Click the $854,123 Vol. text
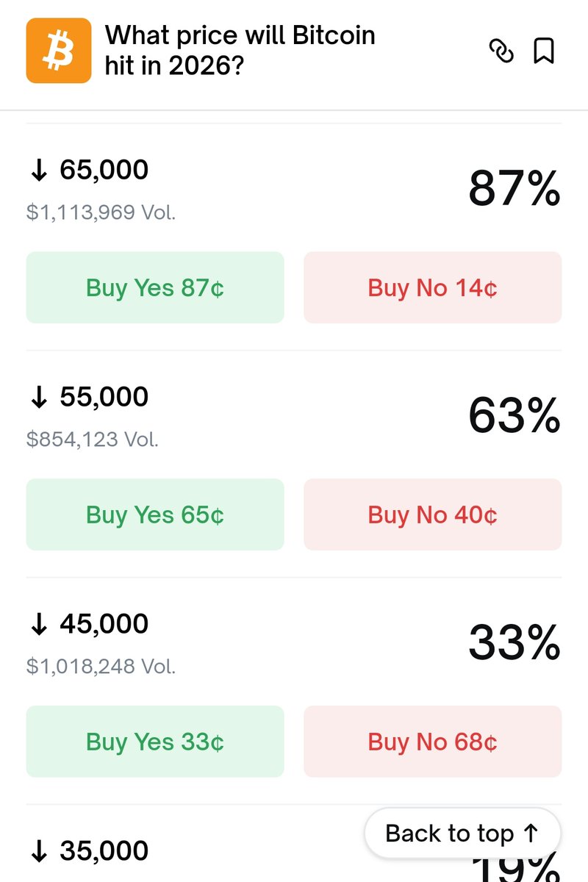 pyautogui.click(x=93, y=440)
